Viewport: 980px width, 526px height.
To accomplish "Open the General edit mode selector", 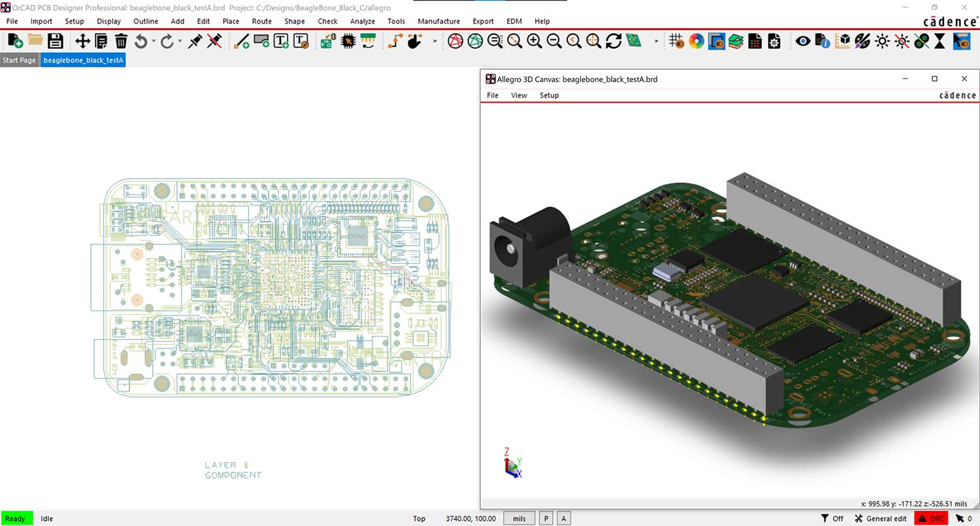I will click(881, 518).
